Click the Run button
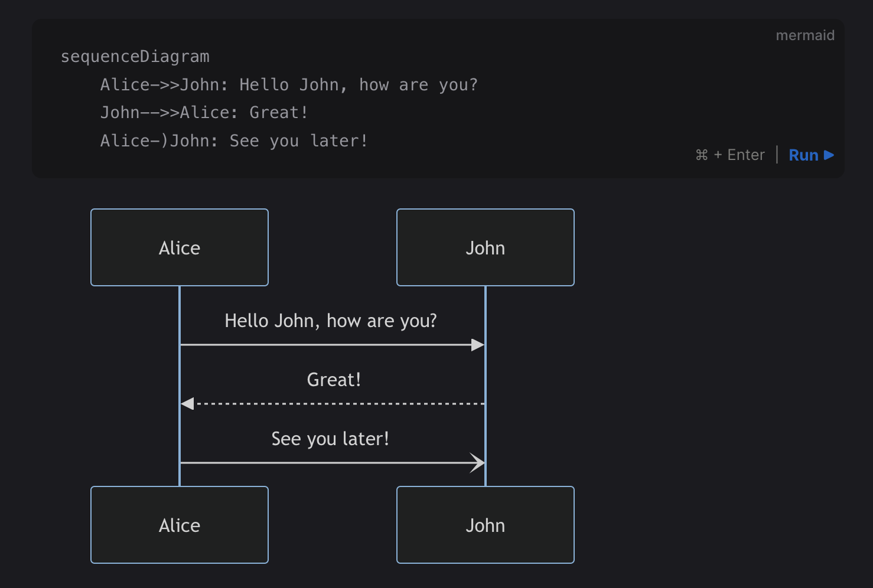Image resolution: width=873 pixels, height=588 pixels. pyautogui.click(x=803, y=155)
